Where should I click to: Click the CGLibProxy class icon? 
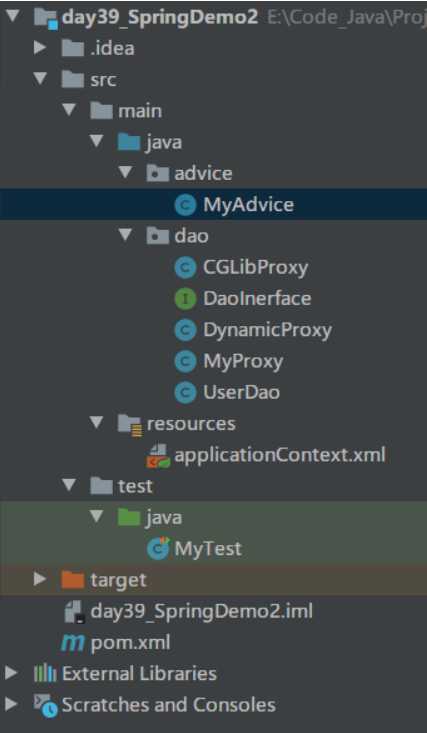[x=185, y=267]
